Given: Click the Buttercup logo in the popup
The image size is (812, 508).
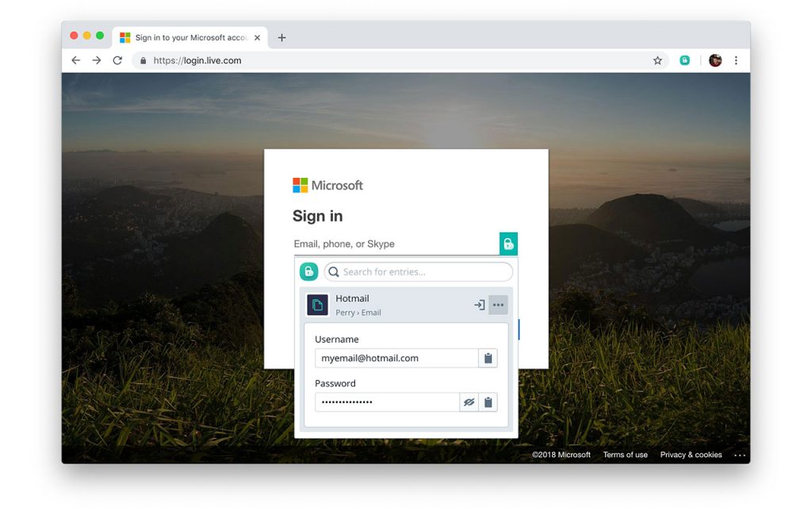Looking at the screenshot, I should pyautogui.click(x=308, y=271).
